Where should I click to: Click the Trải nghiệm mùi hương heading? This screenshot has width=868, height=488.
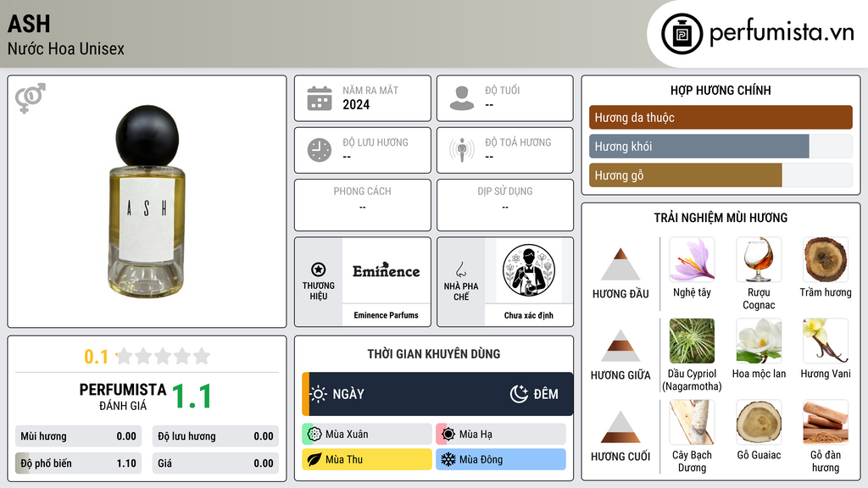coord(721,218)
